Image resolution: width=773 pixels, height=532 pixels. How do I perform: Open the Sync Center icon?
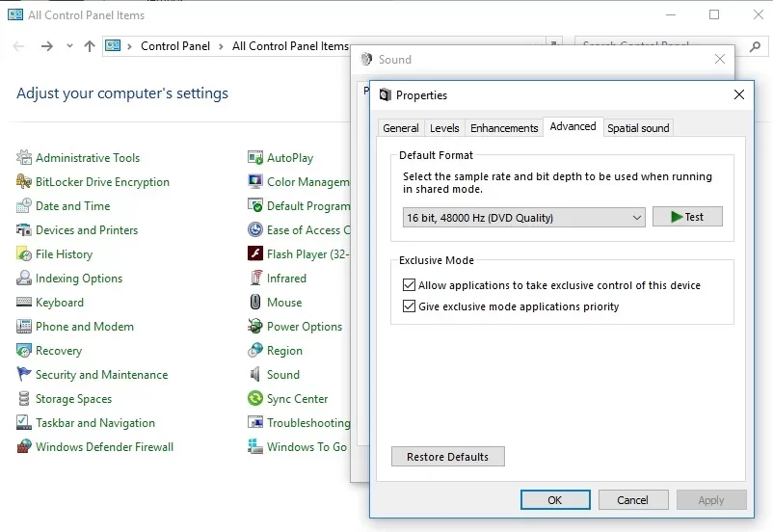click(255, 399)
